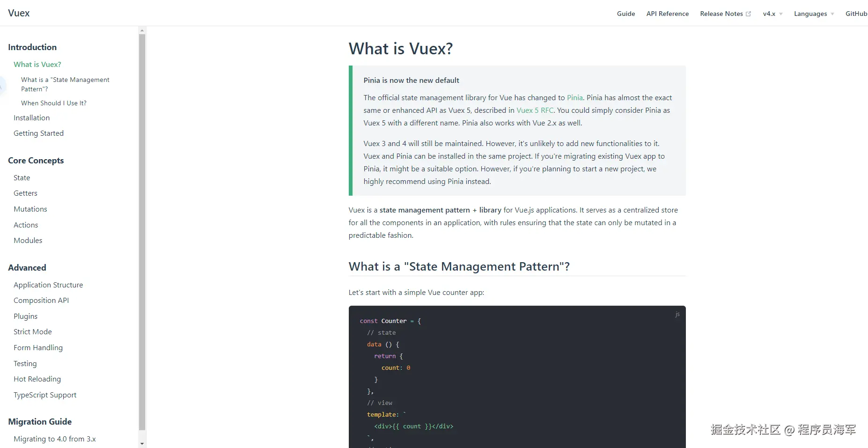The image size is (868, 448).
Task: Select Composition API under Advanced
Action: 41,300
